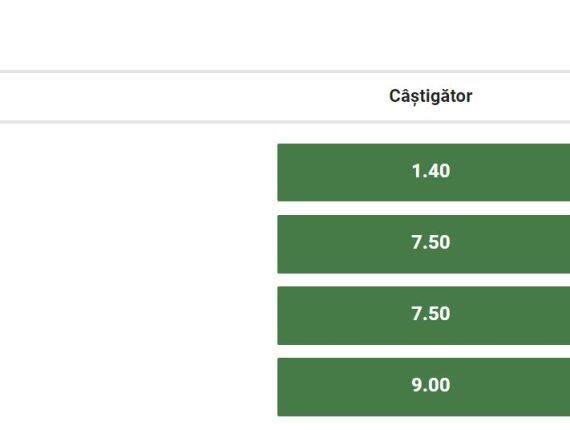
Task: Add the 9.00 winner odds to betslip
Action: tap(424, 387)
